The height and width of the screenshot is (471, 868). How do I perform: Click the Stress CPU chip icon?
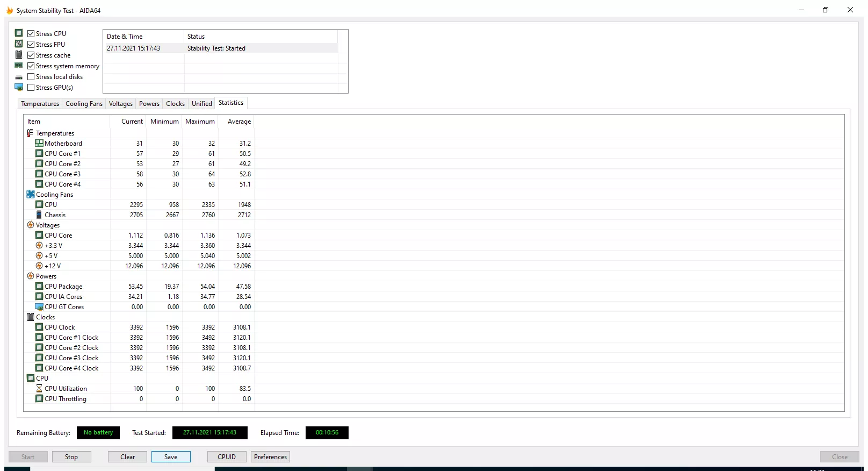coord(19,33)
